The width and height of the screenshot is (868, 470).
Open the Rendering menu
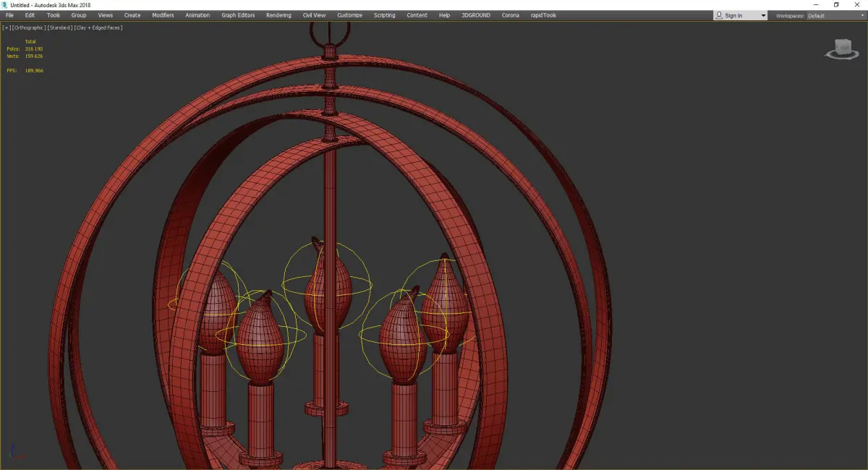[278, 15]
